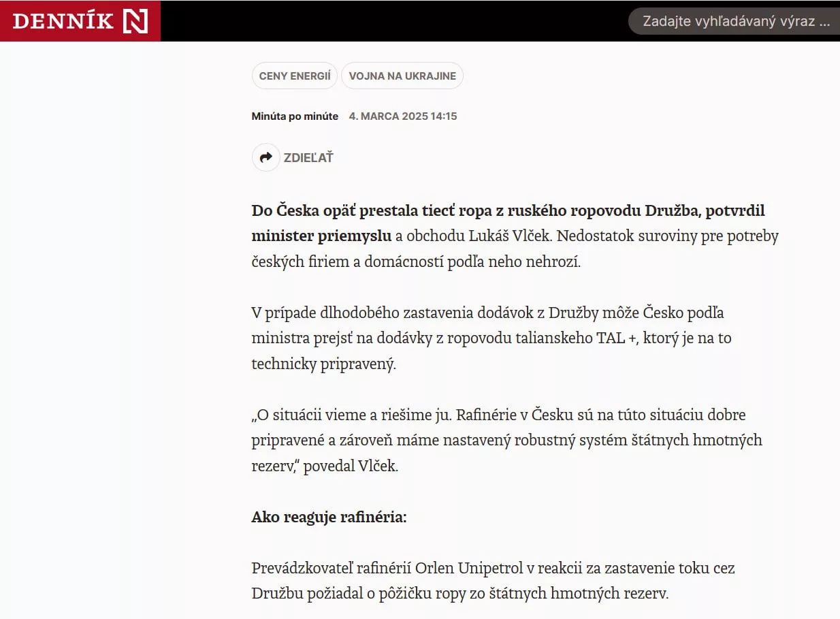Click the share arrow icon
This screenshot has height=619, width=840.
pos(265,157)
